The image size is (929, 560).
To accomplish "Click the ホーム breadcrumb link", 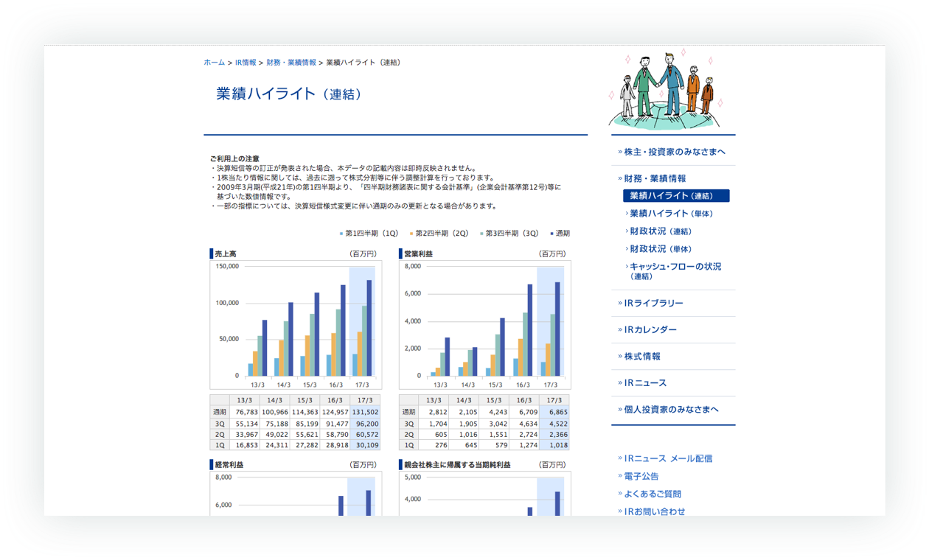I will 215,63.
